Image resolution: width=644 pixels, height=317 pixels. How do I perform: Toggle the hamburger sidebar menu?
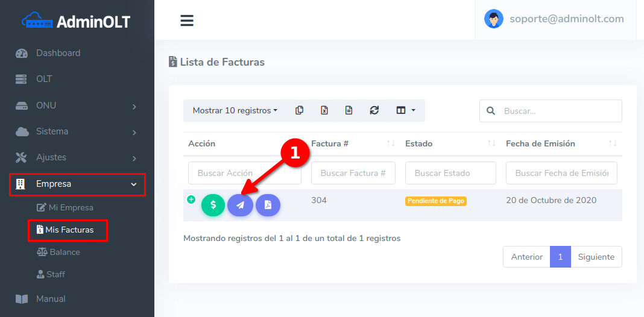[x=187, y=20]
